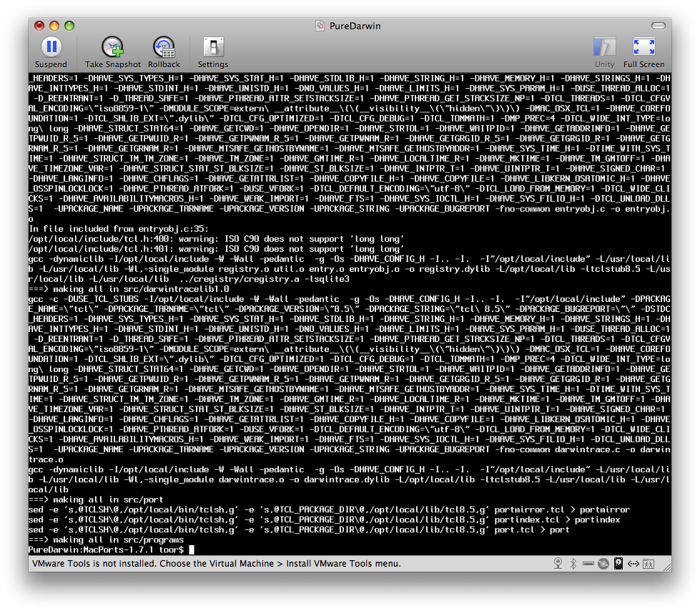Close the PureDarwin window

pos(39,26)
